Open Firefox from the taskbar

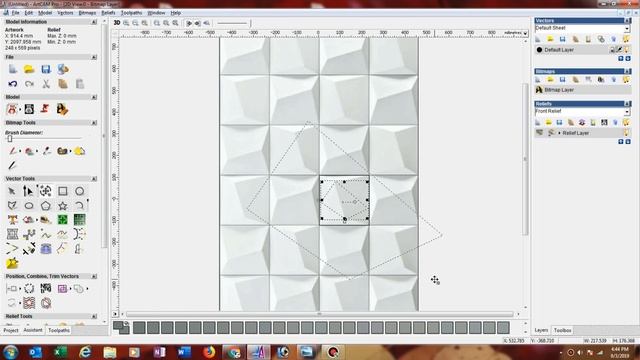pyautogui.click(x=209, y=351)
